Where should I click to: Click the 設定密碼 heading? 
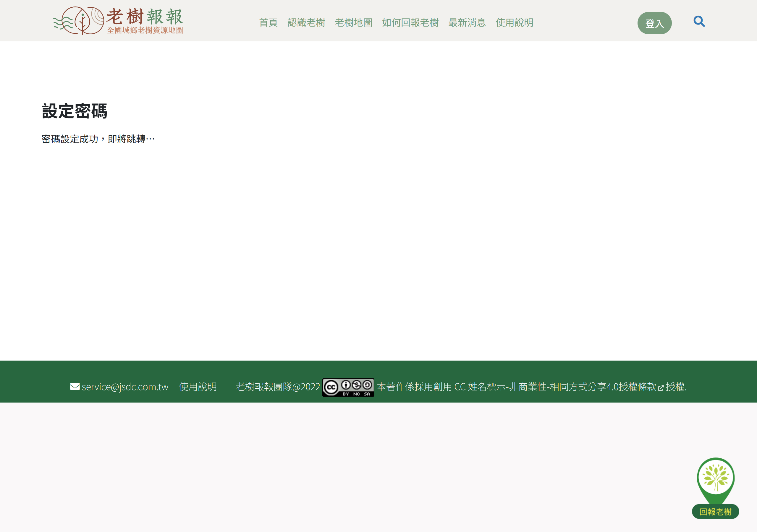click(x=75, y=111)
